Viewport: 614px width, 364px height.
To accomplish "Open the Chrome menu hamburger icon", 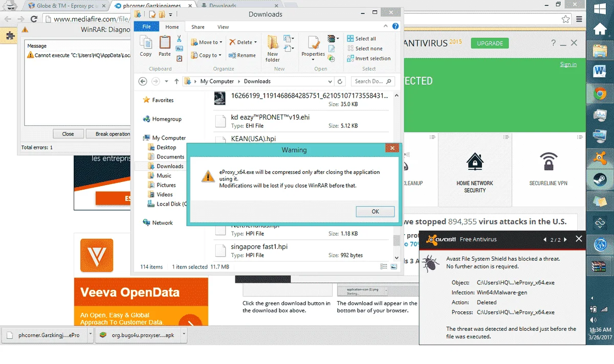I will (x=579, y=19).
